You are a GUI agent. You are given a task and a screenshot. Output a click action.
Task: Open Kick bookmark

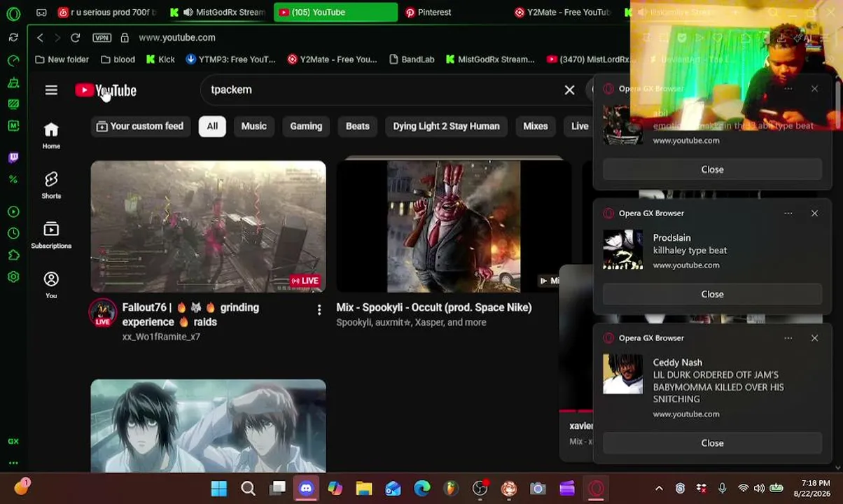tap(160, 59)
